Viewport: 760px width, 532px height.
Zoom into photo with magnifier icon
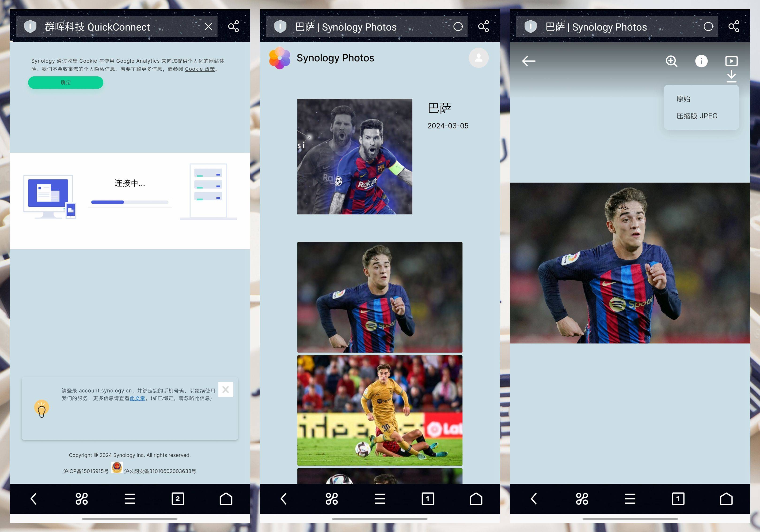[x=671, y=61]
